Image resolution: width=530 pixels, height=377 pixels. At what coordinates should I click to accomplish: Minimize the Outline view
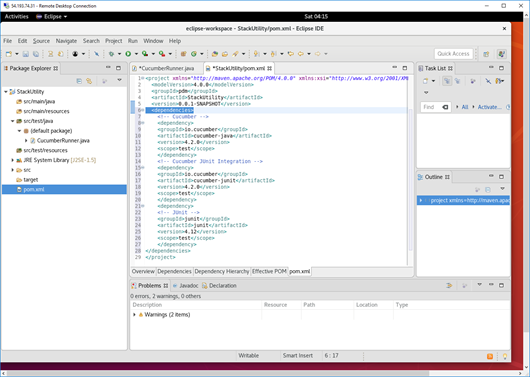click(491, 176)
